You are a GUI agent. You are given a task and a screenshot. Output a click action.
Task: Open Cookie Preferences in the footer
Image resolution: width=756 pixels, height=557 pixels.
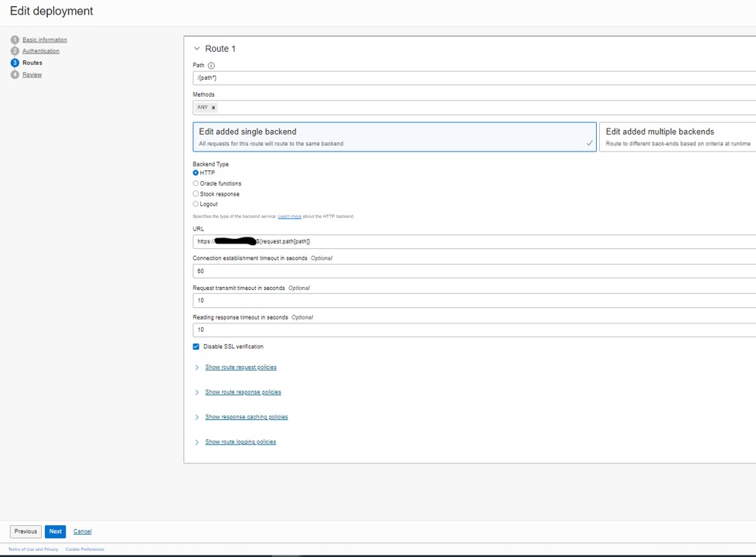(84, 549)
